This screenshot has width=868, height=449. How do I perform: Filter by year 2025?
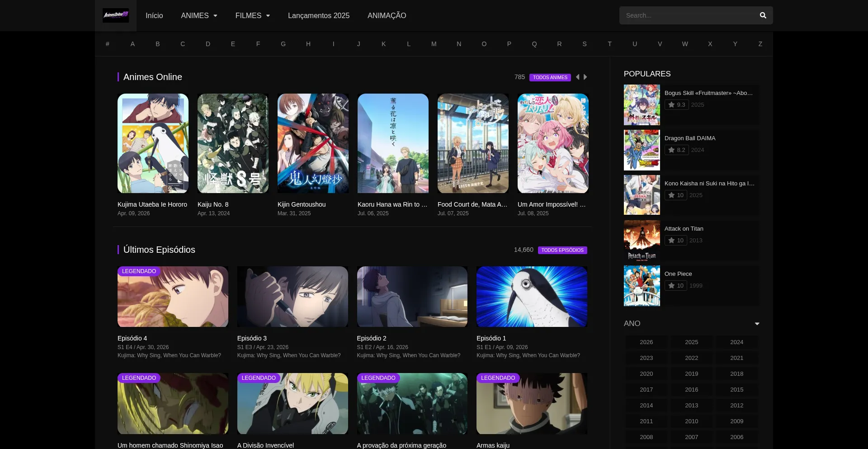coord(692,342)
